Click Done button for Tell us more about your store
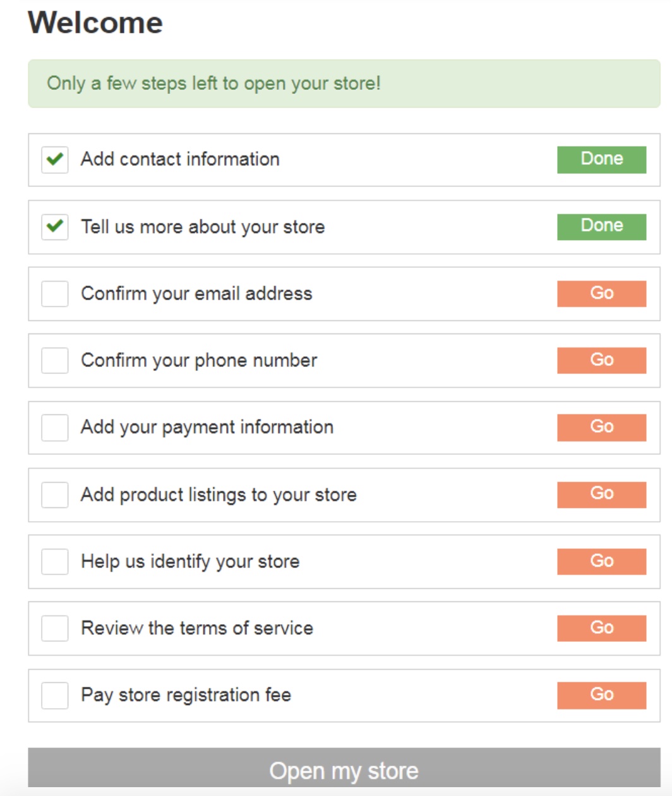This screenshot has width=672, height=796. click(601, 226)
